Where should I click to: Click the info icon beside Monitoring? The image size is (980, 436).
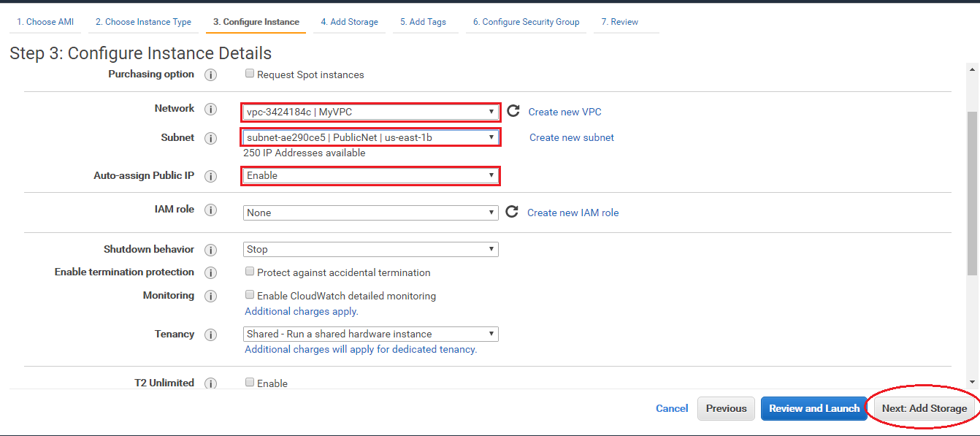(210, 296)
